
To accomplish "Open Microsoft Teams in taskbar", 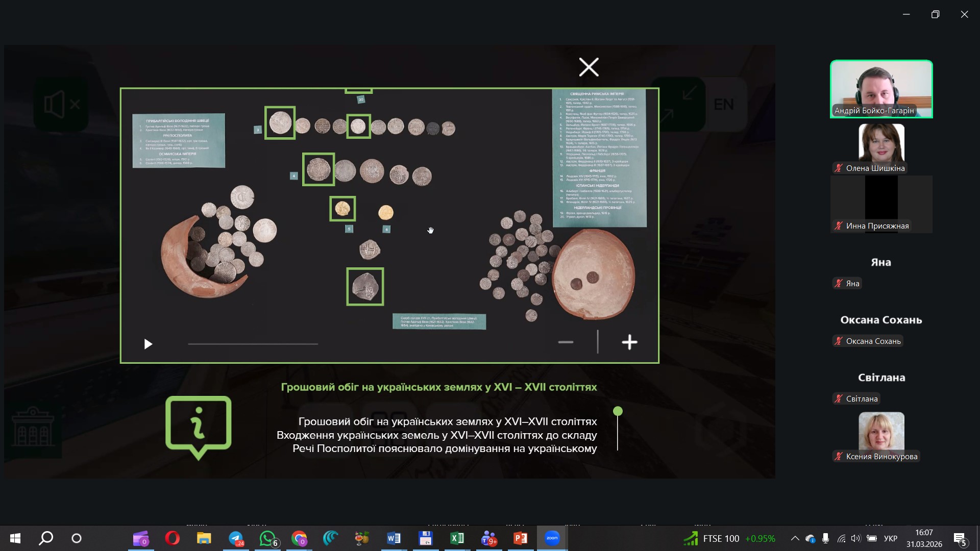I will tap(488, 538).
